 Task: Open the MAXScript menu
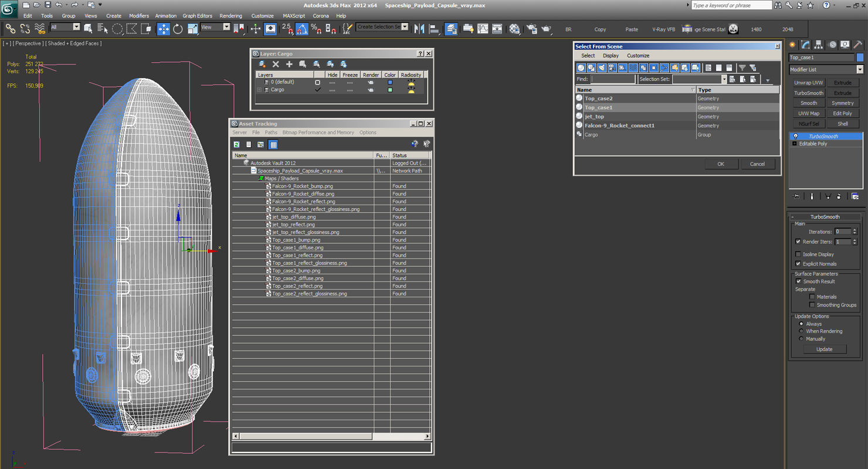[294, 16]
